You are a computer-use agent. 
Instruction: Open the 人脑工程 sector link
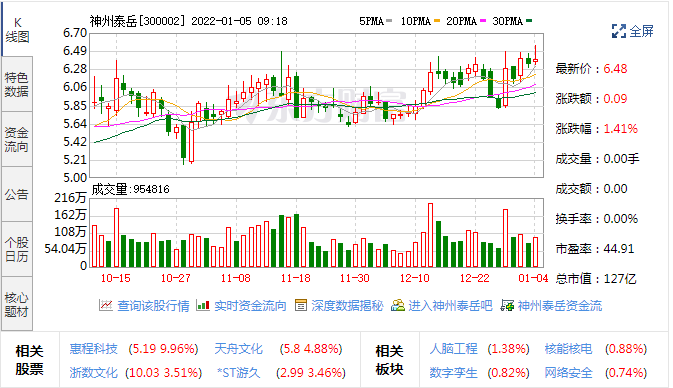(453, 349)
